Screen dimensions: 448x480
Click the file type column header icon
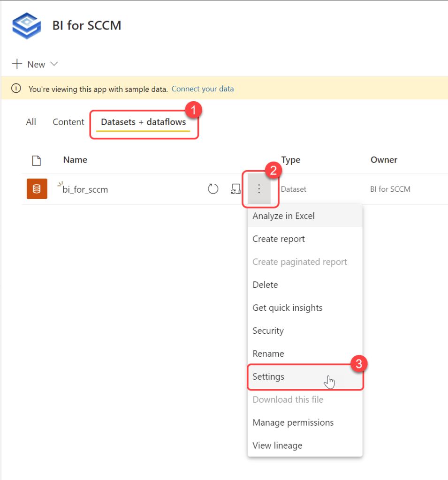click(36, 160)
